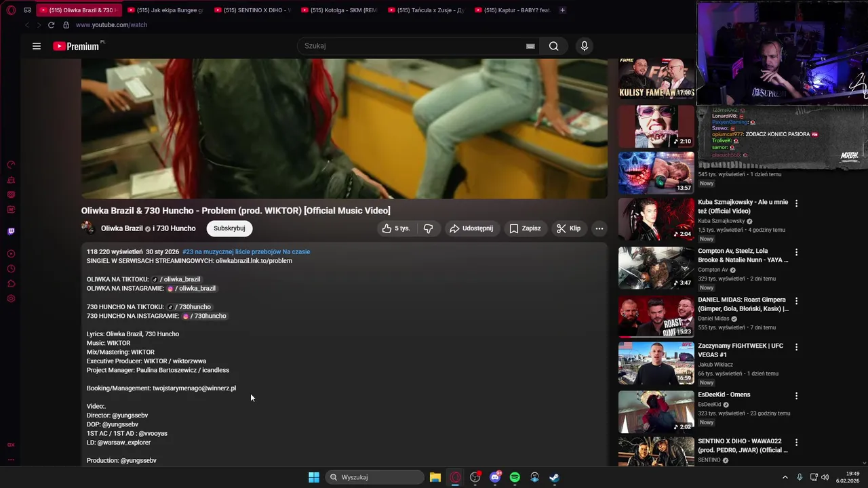868x488 pixels.
Task: Open a new browser tab
Action: click(562, 10)
